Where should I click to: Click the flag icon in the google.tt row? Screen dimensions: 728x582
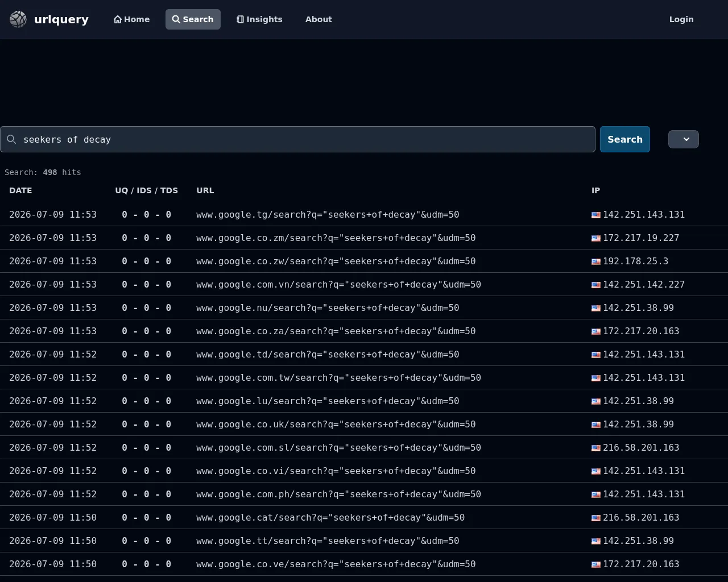(596, 541)
